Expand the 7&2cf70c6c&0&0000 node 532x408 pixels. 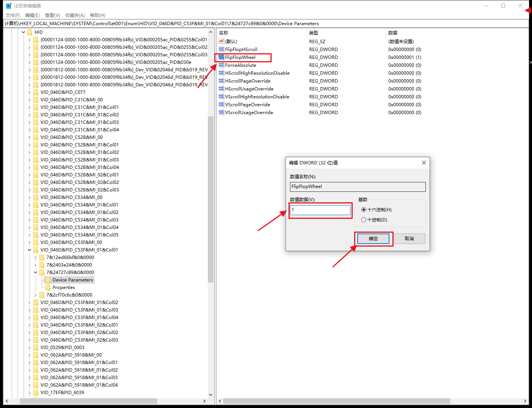pyautogui.click(x=36, y=295)
